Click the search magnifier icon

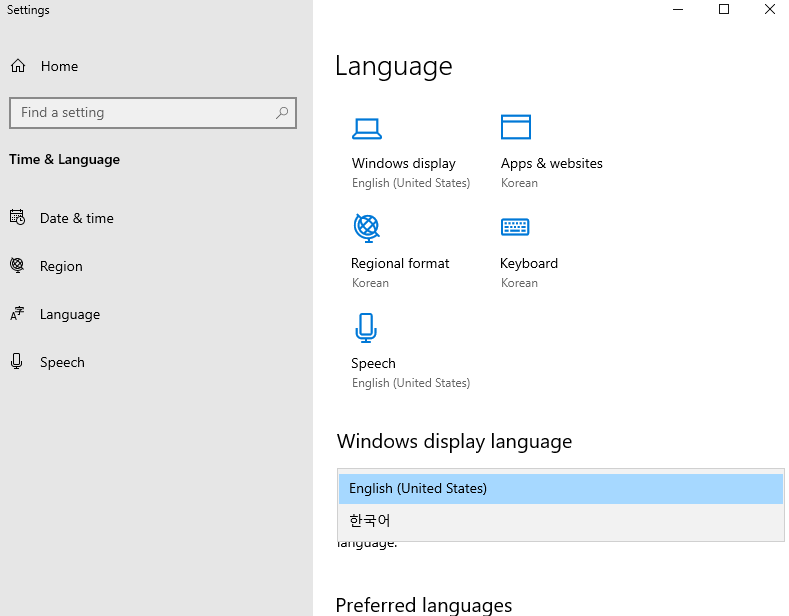282,112
